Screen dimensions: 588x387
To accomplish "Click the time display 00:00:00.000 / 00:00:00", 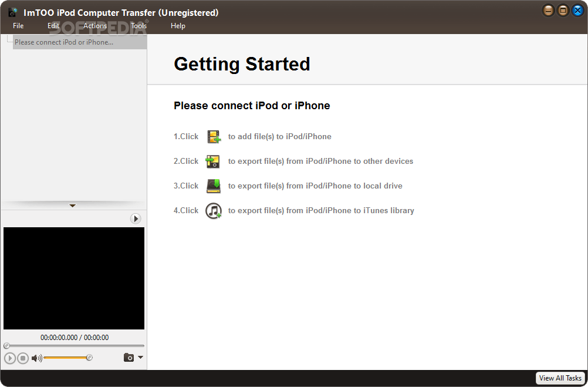I will 75,338.
